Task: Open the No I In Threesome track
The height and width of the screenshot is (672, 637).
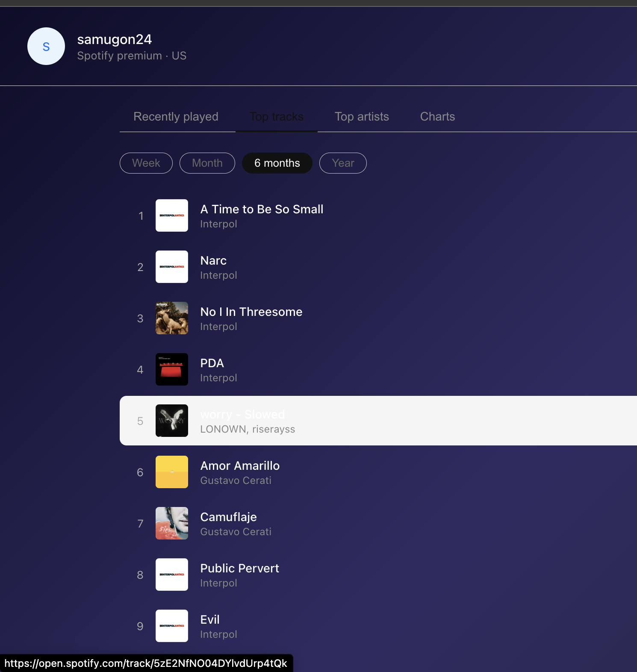Action: pos(251,312)
